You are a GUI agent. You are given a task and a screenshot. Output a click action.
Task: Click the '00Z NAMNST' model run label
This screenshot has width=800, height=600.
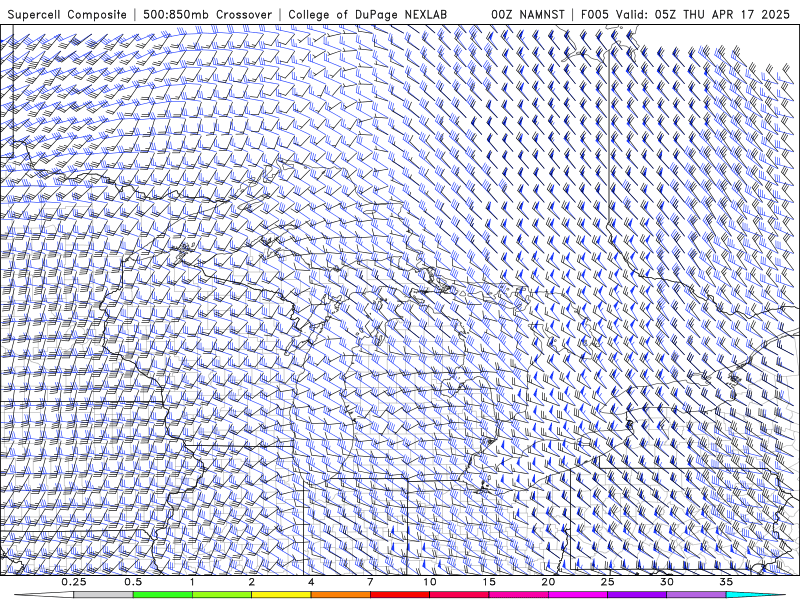click(x=528, y=15)
